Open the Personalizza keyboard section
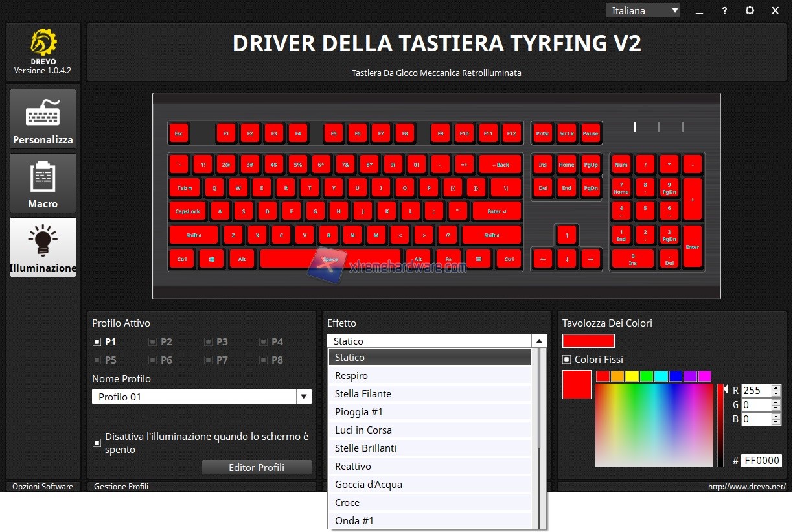 43,119
